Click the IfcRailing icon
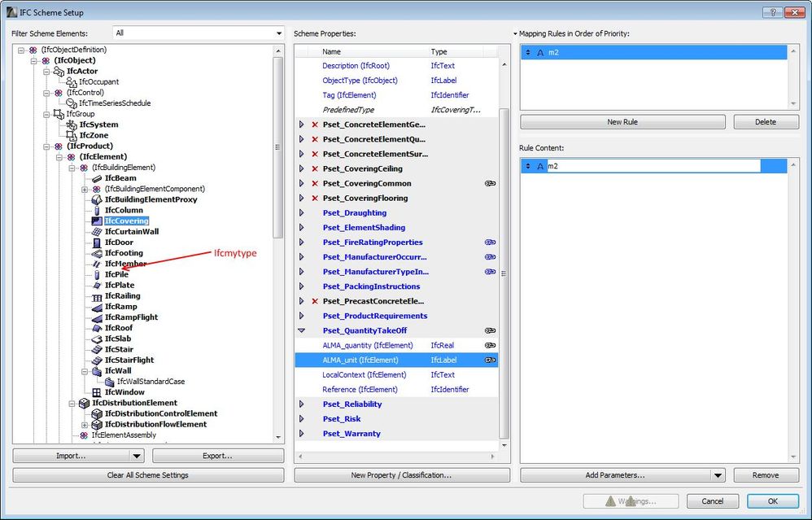The height and width of the screenshot is (520, 812). pyautogui.click(x=97, y=296)
